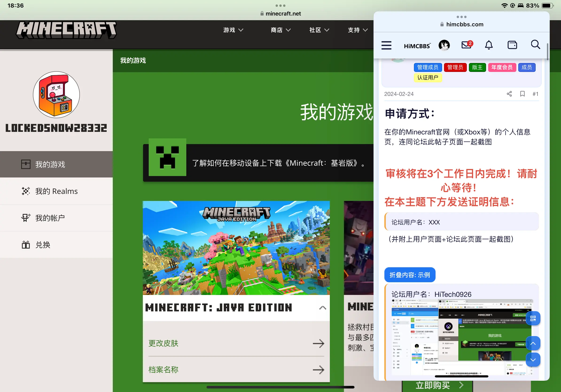The width and height of the screenshot is (561, 392).
Task: Open the example screenshot thumbnail in post
Action: click(x=461, y=337)
